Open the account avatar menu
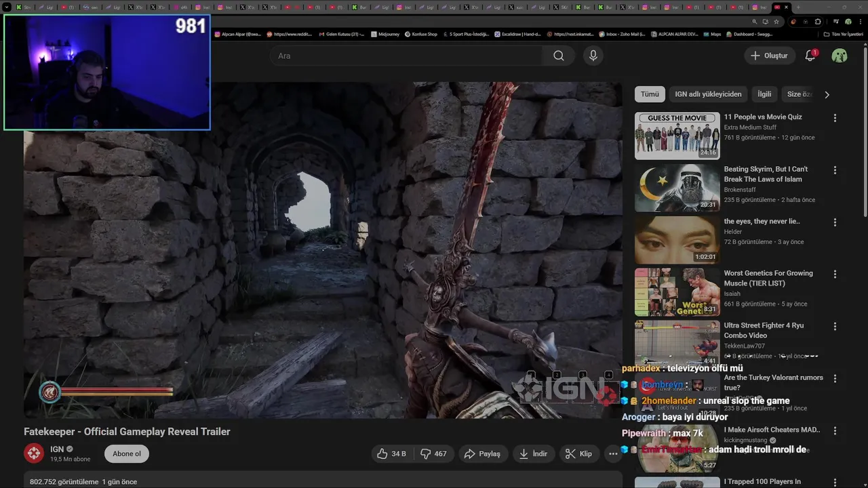The width and height of the screenshot is (868, 488). click(x=840, y=56)
